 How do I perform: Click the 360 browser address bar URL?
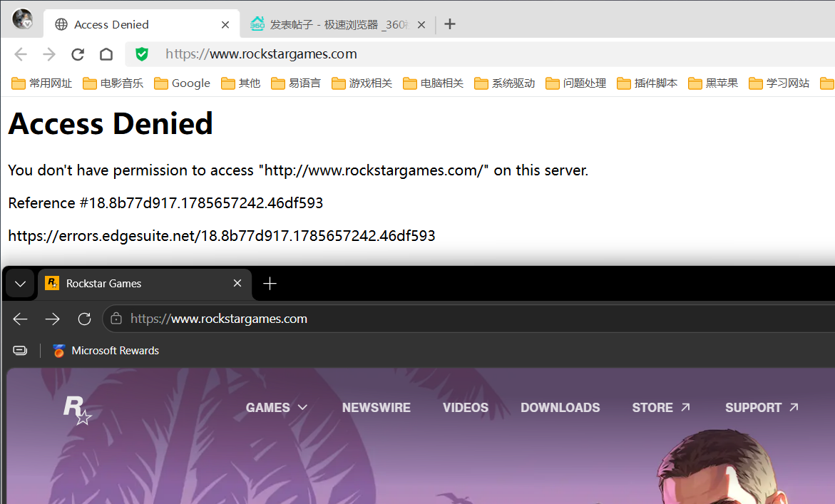[x=261, y=53]
